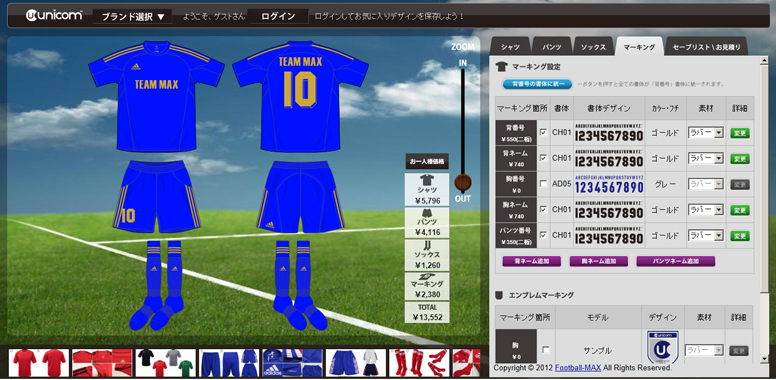Click the pants icon in price list
776x380 pixels.
[x=427, y=213]
